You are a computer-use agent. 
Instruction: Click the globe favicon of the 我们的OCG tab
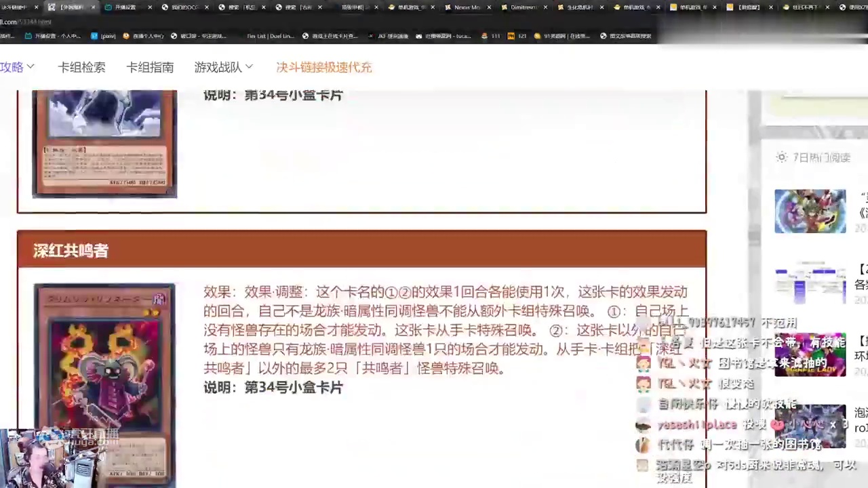coord(165,7)
